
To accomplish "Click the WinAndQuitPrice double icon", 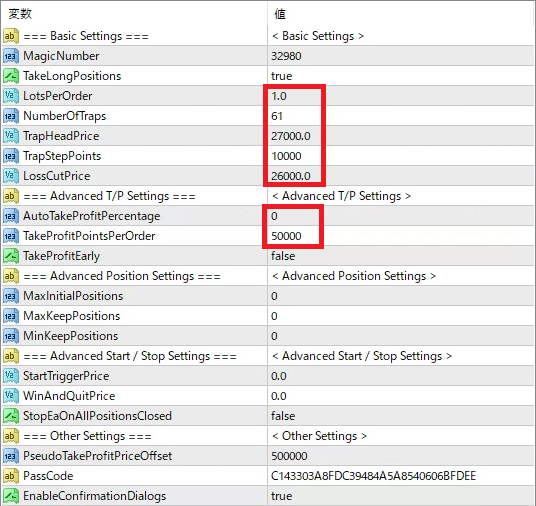I will (11, 396).
